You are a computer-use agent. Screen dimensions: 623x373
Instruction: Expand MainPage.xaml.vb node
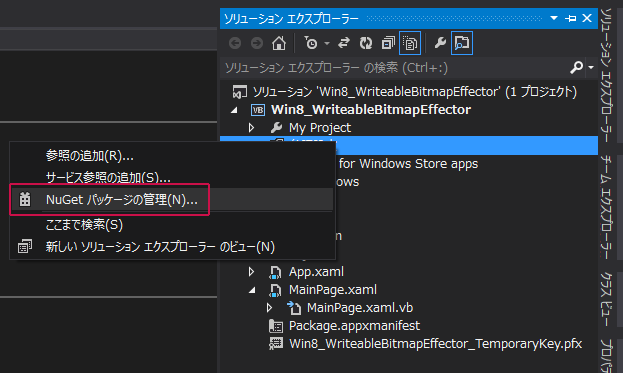pos(269,307)
